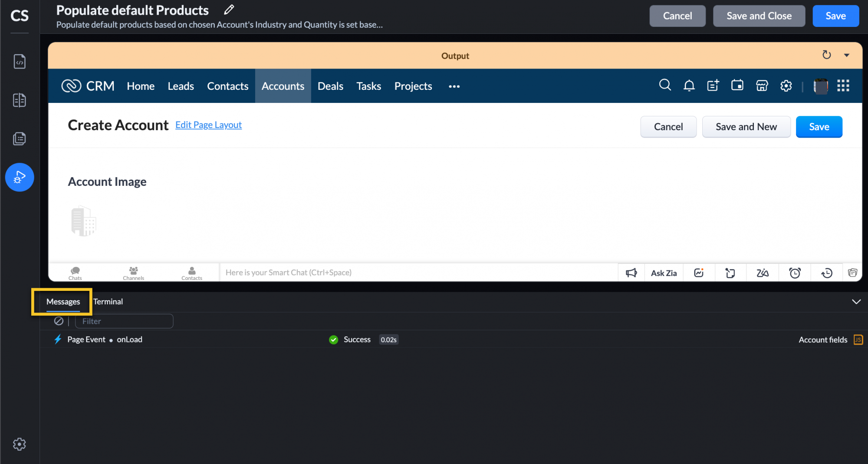Open the apps grid launcher

click(843, 86)
